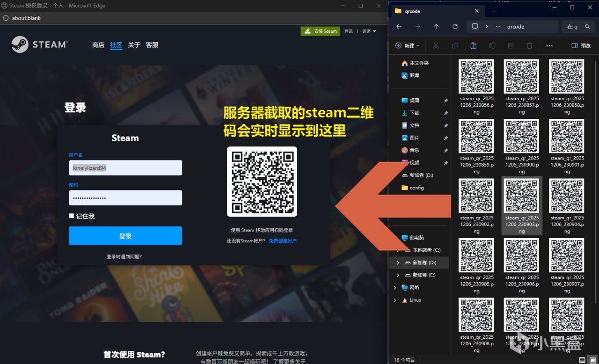Toggle the 预览 pane button
This screenshot has height=364, width=599.
(x=581, y=45)
